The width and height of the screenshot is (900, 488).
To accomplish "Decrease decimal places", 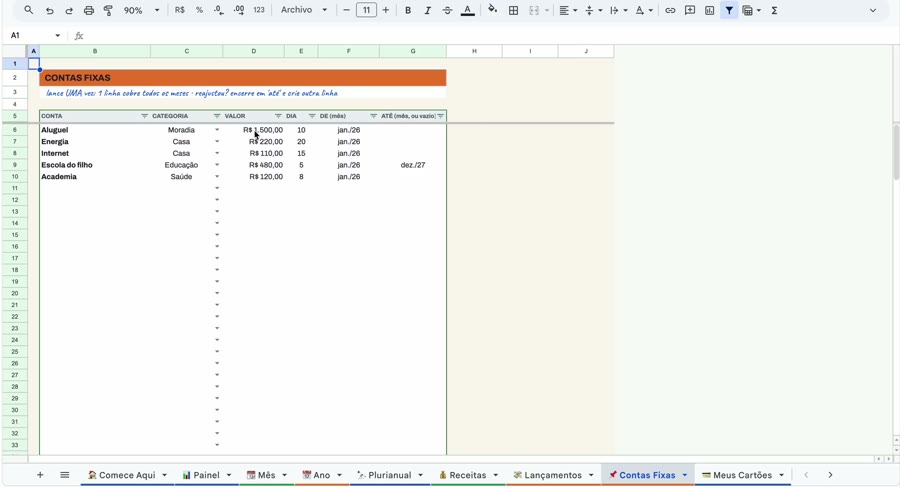I will (219, 10).
